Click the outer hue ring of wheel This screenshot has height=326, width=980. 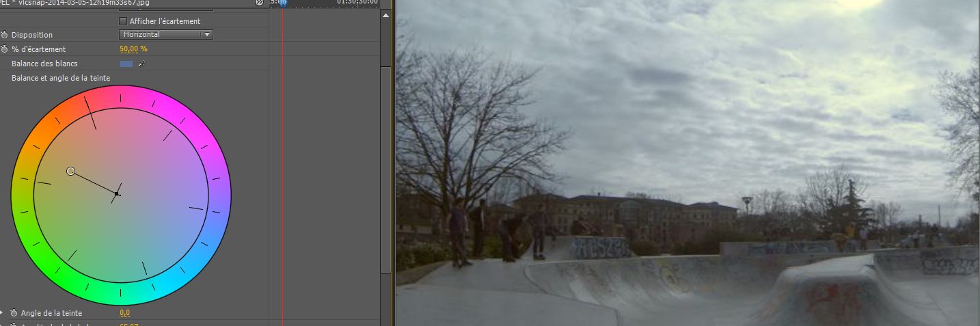[x=121, y=96]
